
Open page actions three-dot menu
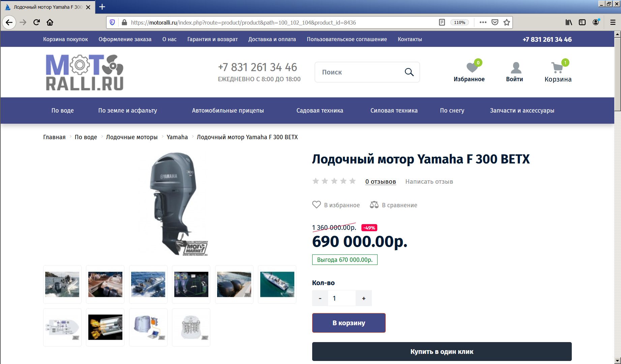click(x=483, y=23)
